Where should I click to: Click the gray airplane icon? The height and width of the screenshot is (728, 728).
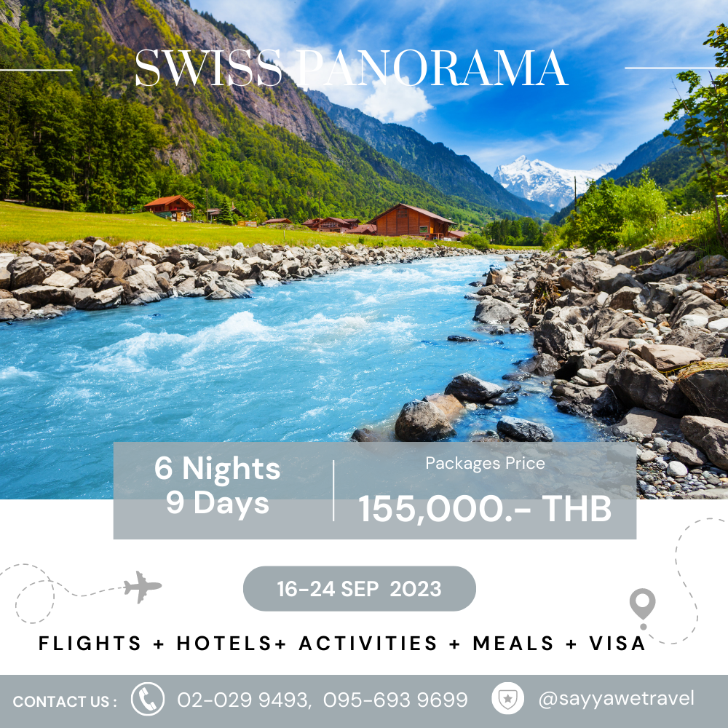(x=143, y=587)
